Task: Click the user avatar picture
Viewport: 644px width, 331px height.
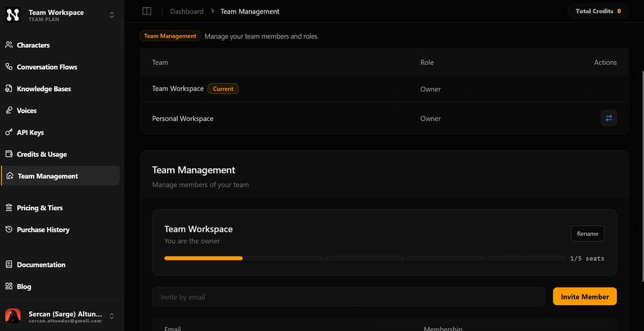Action: pos(13,316)
